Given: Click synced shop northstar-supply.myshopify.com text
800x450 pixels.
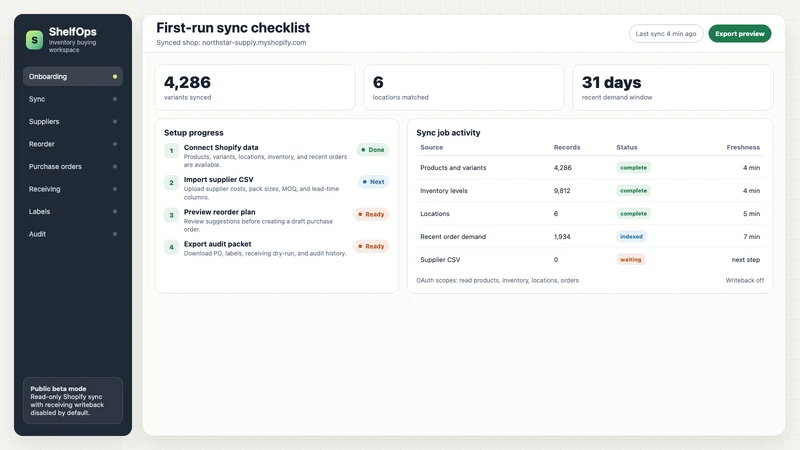Looking at the screenshot, I should click(x=231, y=42).
